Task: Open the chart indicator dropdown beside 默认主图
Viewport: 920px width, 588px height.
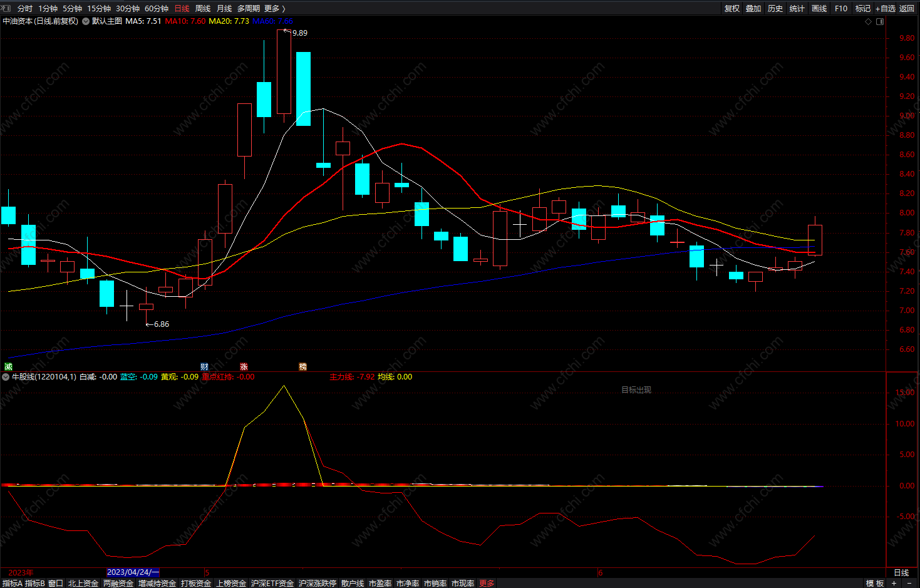Action: (86, 21)
